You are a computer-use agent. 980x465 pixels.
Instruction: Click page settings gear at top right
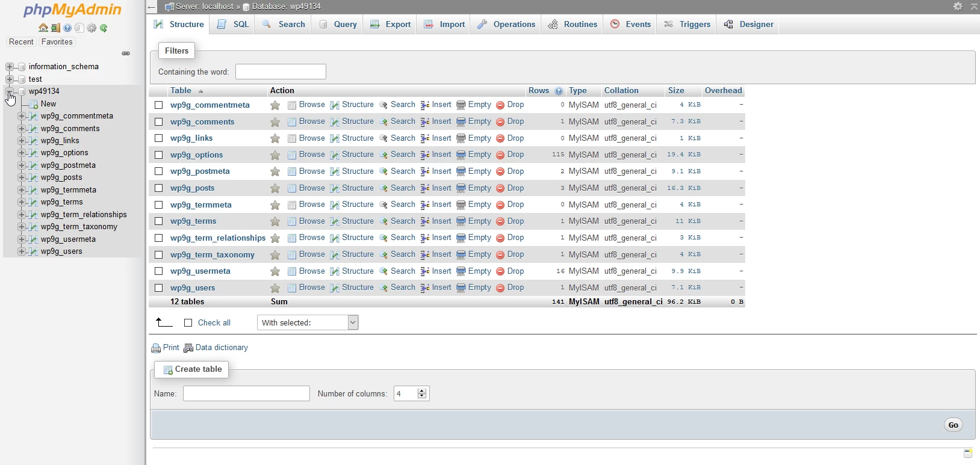click(x=958, y=6)
